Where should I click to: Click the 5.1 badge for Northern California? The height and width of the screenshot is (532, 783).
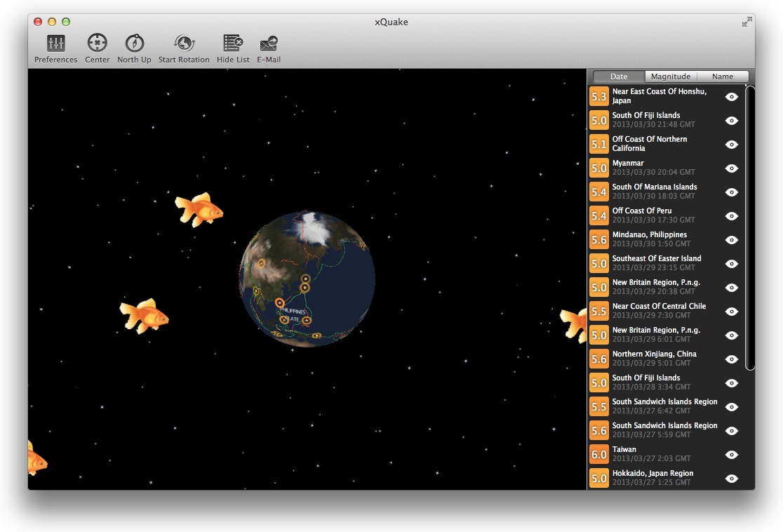tap(598, 145)
